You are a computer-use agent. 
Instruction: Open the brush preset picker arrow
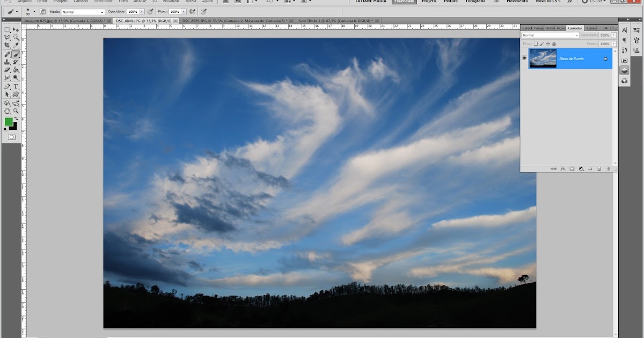coord(34,11)
